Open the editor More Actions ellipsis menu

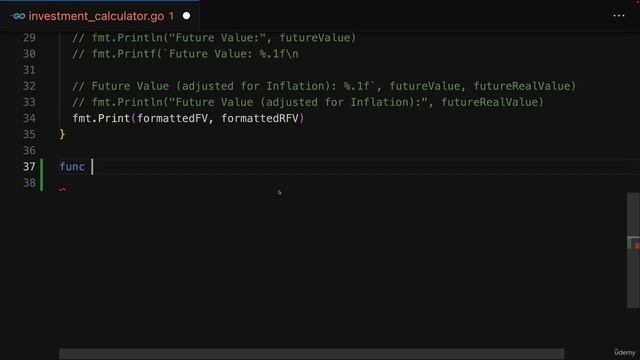618,16
